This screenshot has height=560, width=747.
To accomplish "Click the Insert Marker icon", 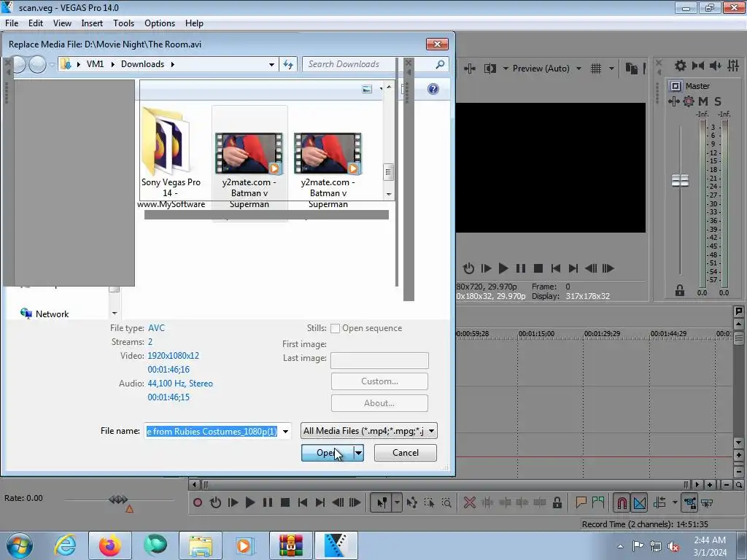I will click(x=581, y=502).
